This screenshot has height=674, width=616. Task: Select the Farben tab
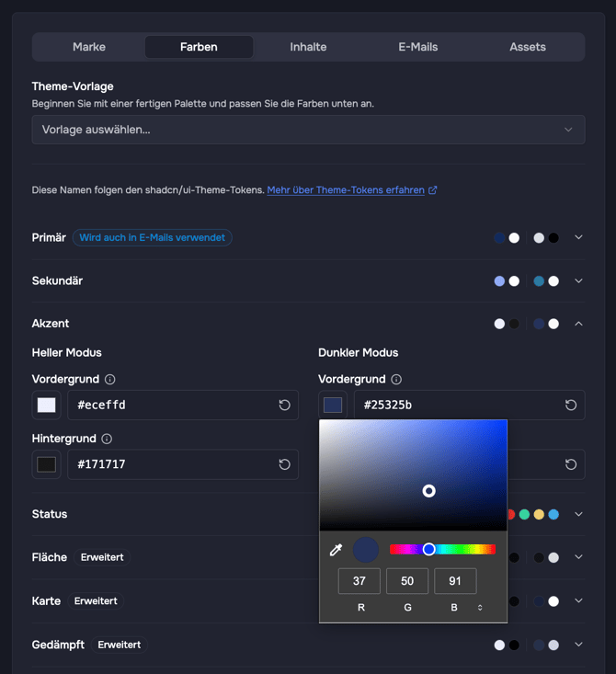[199, 47]
